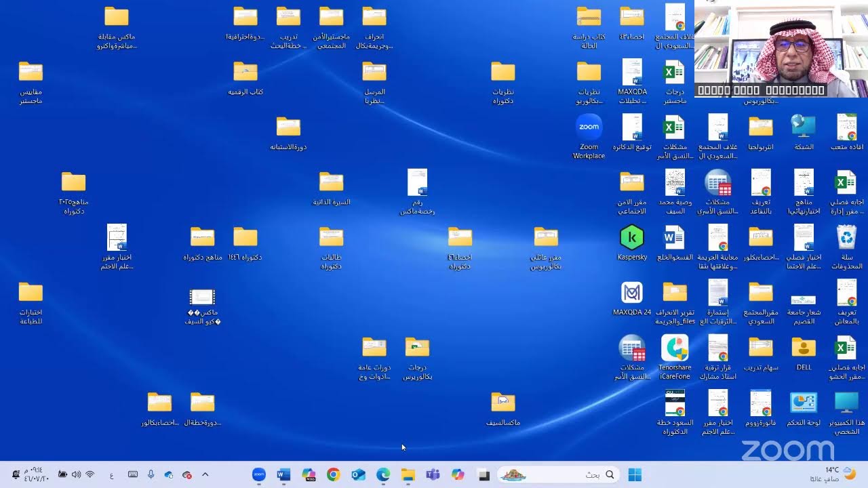Open the clock and date in taskbar
Image resolution: width=868 pixels, height=488 pixels.
[37, 474]
